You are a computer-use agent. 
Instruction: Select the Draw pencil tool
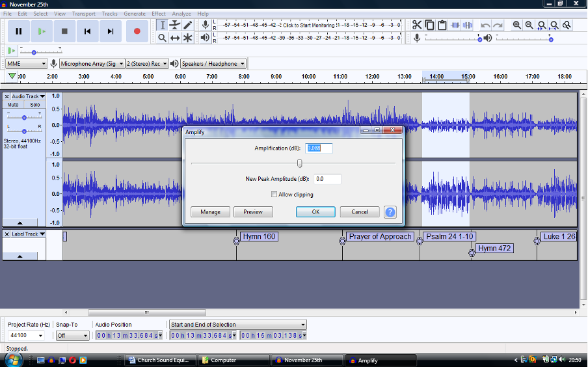tap(188, 25)
